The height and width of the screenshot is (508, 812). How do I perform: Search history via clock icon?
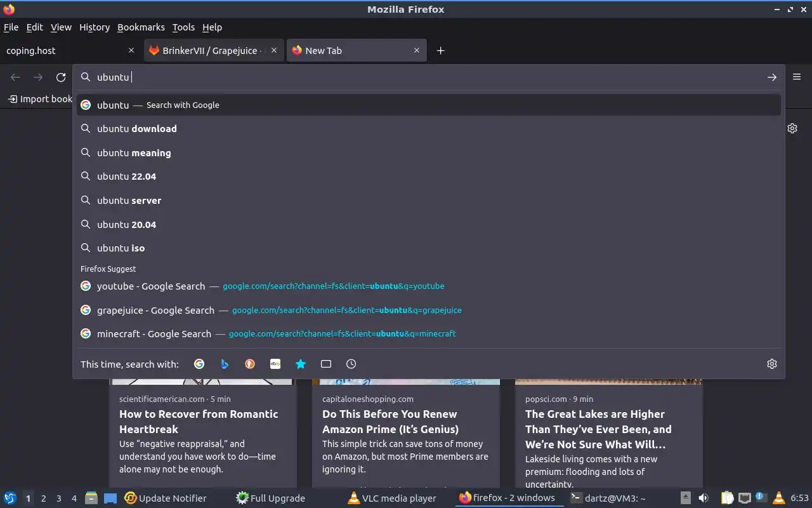[351, 364]
